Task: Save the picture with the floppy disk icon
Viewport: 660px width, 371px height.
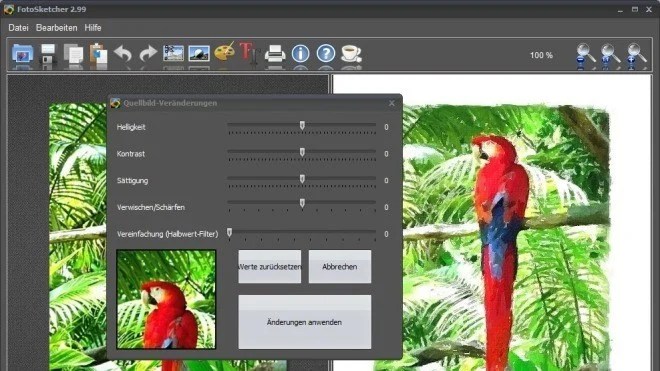Action: (48, 54)
